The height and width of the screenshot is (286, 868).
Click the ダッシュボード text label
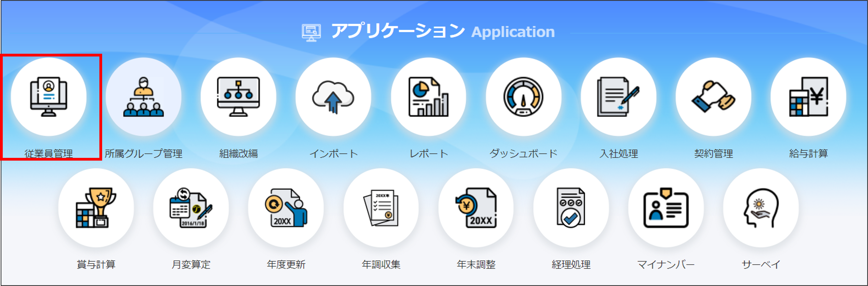tap(524, 154)
